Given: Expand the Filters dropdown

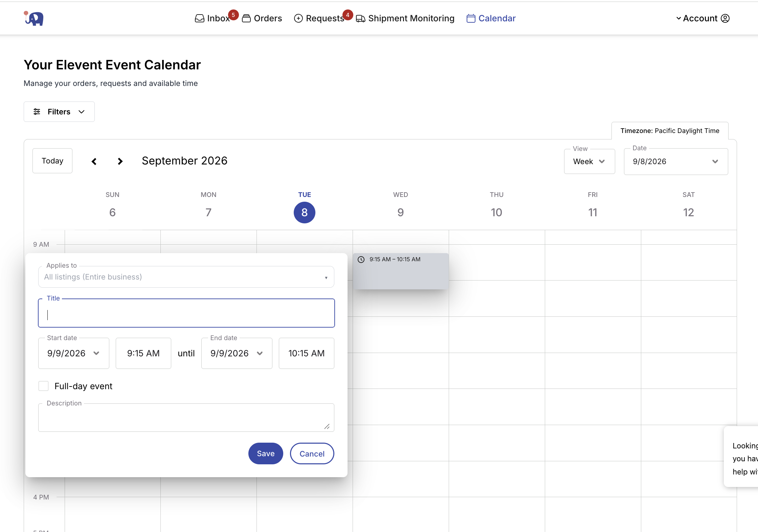Looking at the screenshot, I should click(59, 112).
